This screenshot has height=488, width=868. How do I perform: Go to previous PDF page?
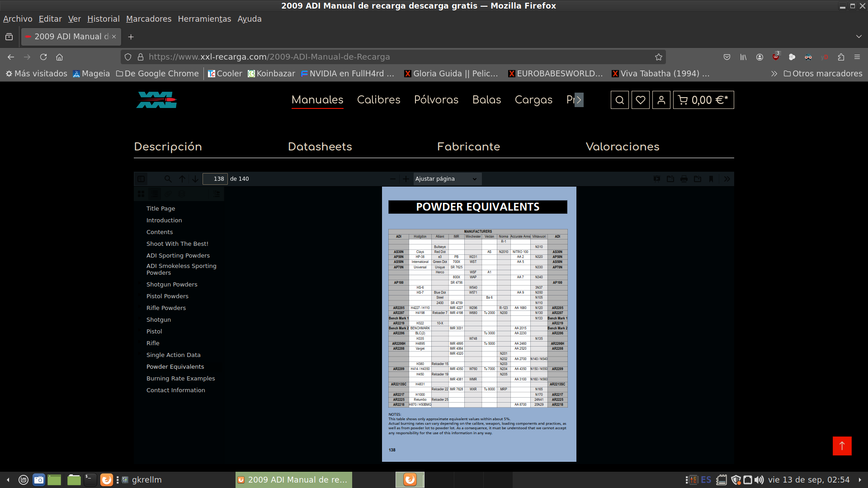tap(182, 179)
